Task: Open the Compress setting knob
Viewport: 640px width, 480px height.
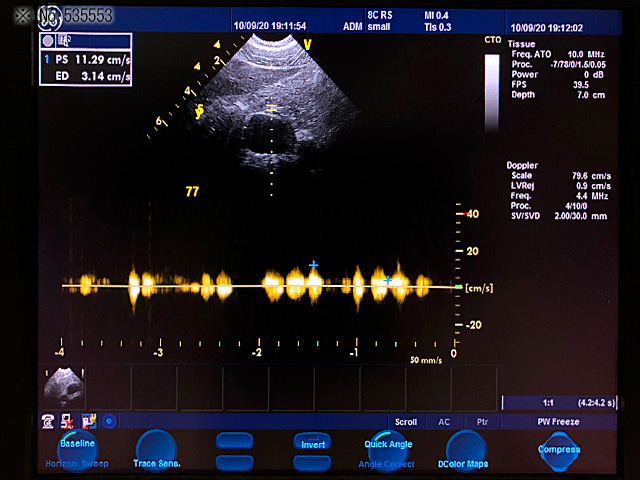Action: click(x=558, y=451)
